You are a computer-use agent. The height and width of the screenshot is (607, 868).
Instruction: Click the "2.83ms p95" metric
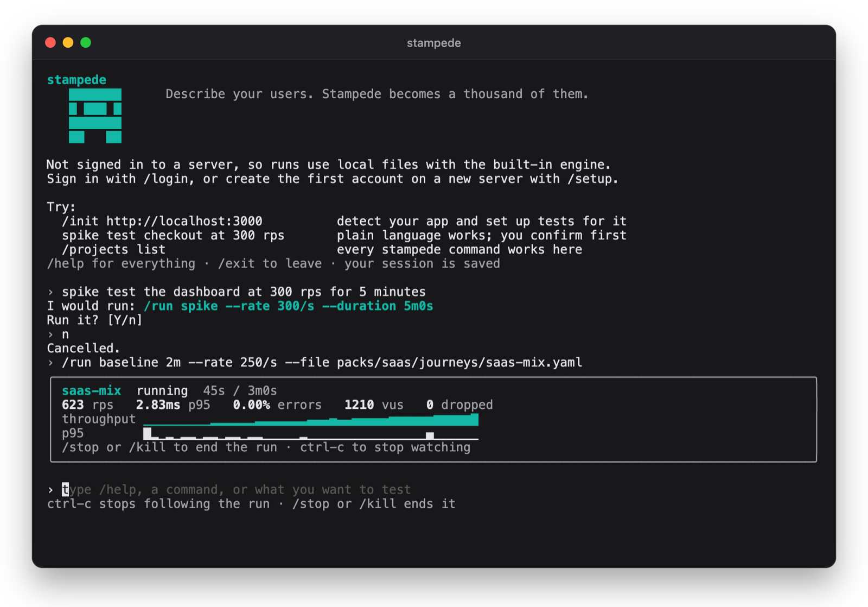173,405
